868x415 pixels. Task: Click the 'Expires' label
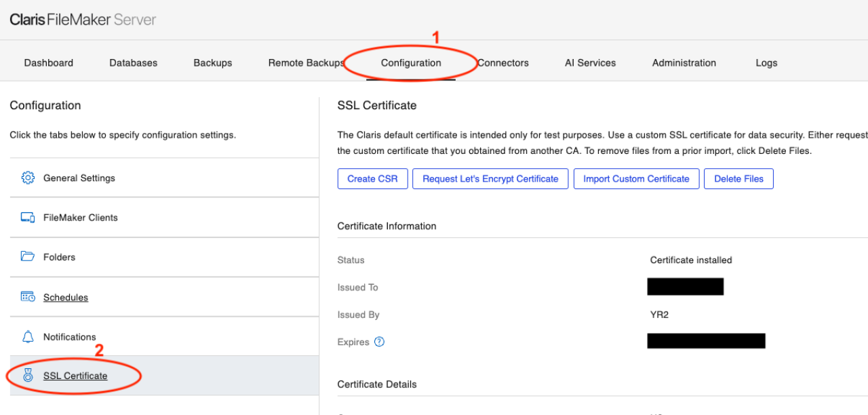coord(353,342)
